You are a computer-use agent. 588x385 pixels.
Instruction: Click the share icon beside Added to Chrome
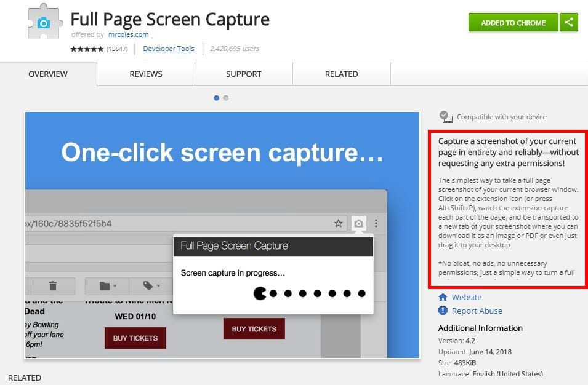coord(568,23)
